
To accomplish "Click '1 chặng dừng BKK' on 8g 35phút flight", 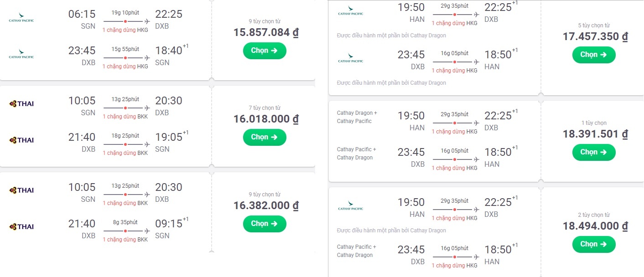I will pos(125,240).
